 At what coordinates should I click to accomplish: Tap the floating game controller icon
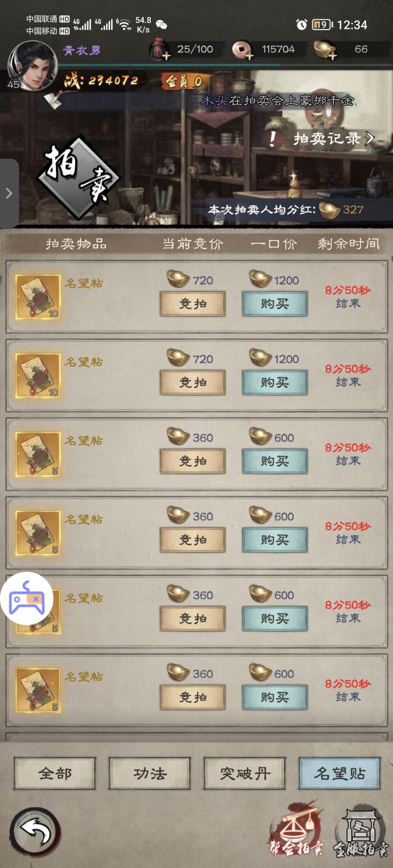click(x=27, y=599)
